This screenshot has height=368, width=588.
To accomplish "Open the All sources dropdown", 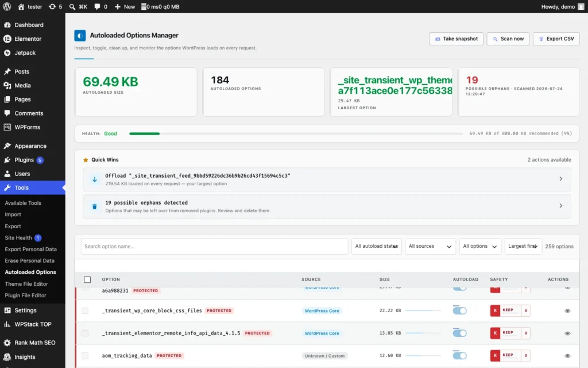I will click(430, 246).
